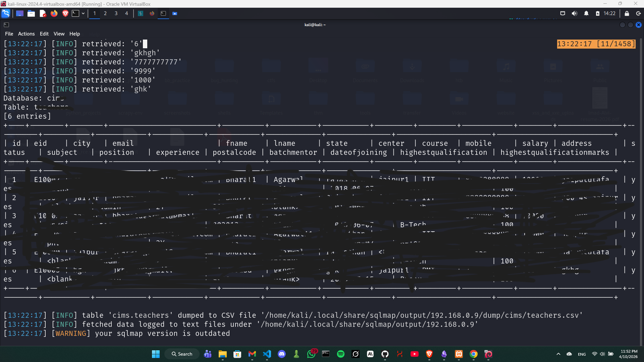The width and height of the screenshot is (644, 362).
Task: Open File Explorer from Windows taskbar
Action: pyautogui.click(x=223, y=354)
